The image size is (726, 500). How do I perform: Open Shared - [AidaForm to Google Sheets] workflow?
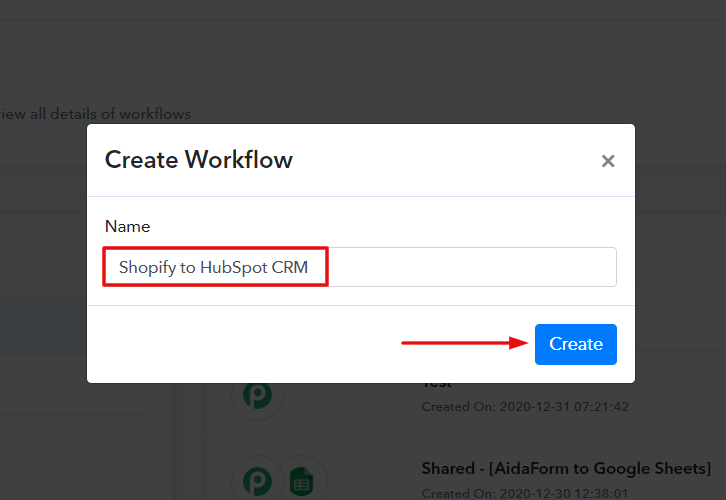566,469
